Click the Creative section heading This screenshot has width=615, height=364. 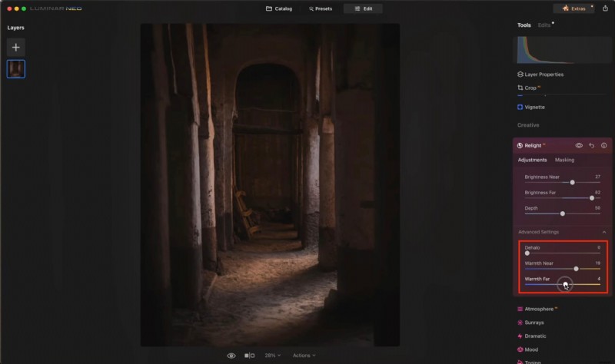[528, 125]
